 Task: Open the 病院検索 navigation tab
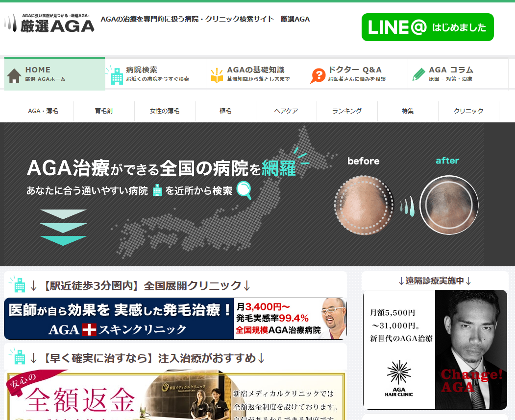156,74
